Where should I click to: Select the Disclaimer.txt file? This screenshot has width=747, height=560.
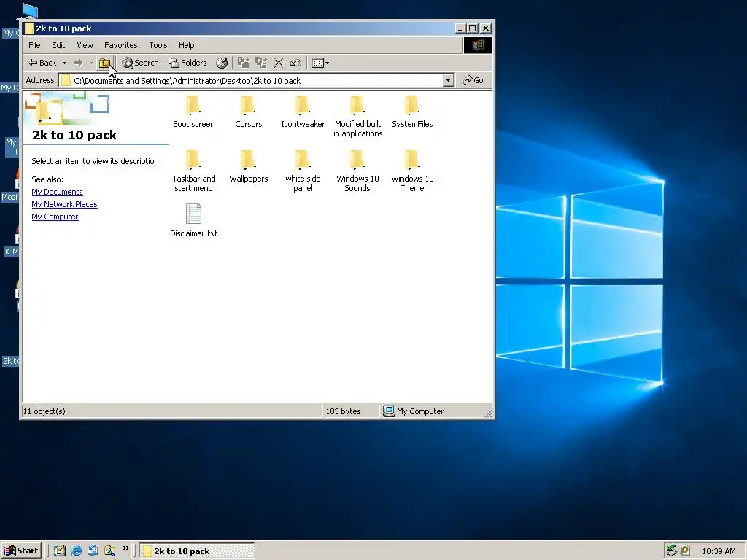[193, 220]
